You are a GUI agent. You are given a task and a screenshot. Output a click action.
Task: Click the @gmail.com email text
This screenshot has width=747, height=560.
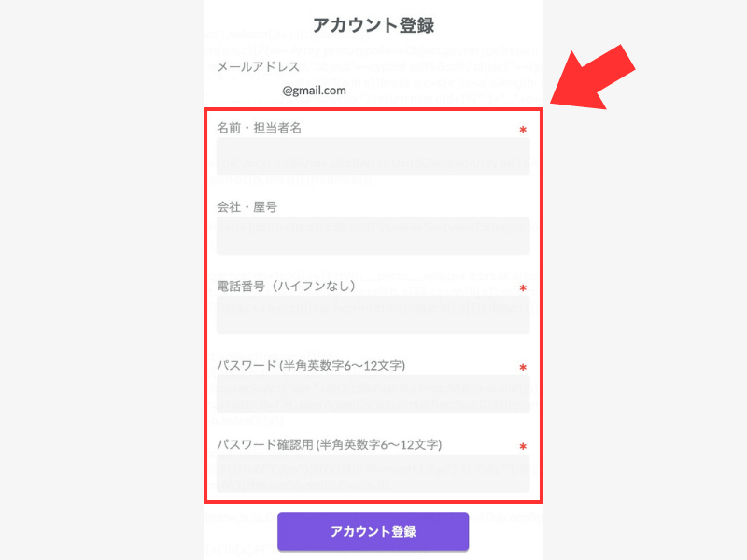pos(315,91)
